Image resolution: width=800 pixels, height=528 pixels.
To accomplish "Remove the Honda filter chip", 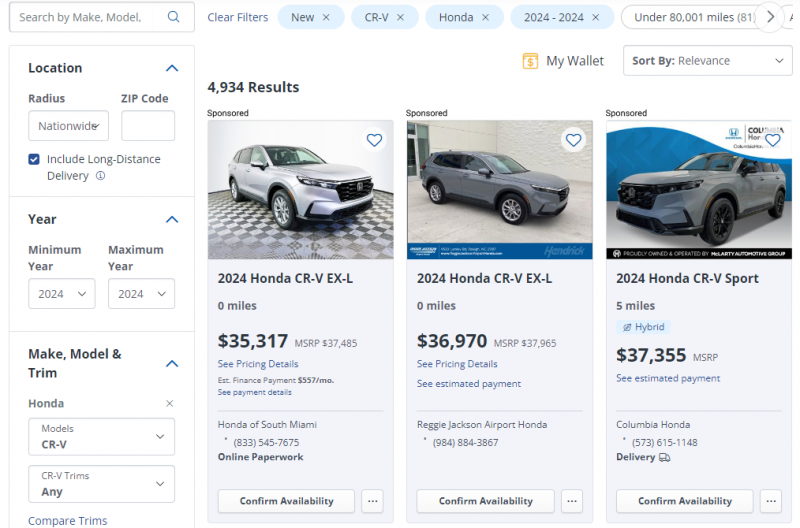I will (x=486, y=17).
